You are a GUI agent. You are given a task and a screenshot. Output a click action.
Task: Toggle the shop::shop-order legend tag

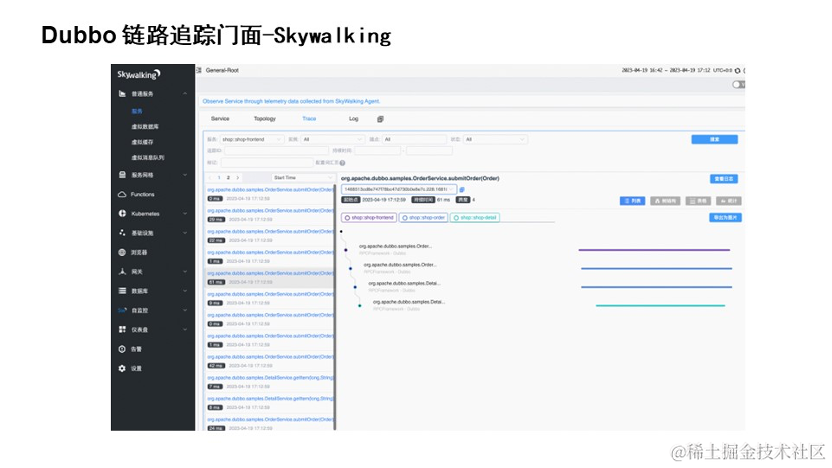coord(423,218)
